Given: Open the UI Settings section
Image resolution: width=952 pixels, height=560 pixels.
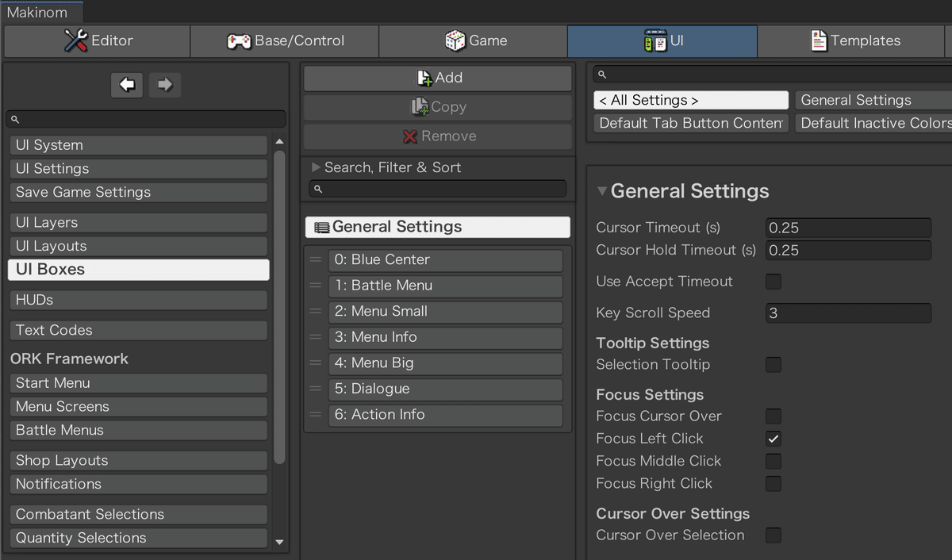Looking at the screenshot, I should click(139, 169).
